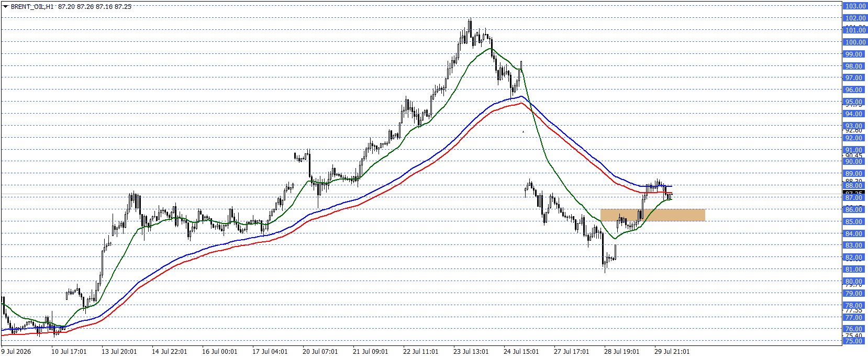Click the 16 Jul 00:01 time label

219,352
